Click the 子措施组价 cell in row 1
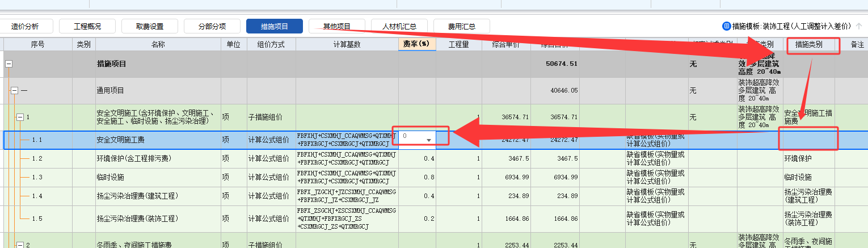868x248 pixels. pos(271,117)
